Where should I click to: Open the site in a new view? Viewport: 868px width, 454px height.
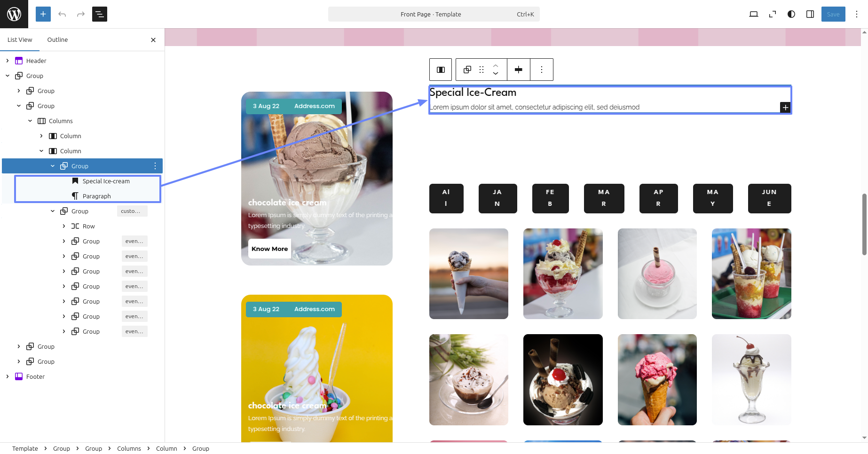(773, 14)
